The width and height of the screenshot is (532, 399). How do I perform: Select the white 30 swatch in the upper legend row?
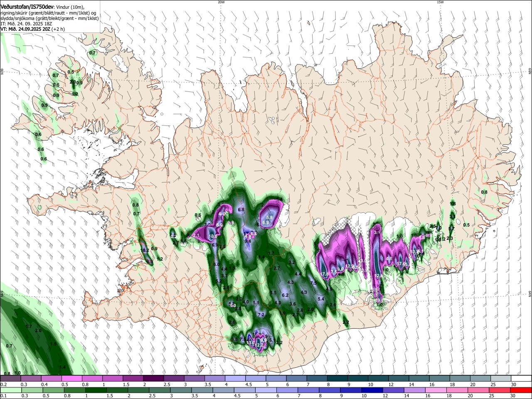522,378
